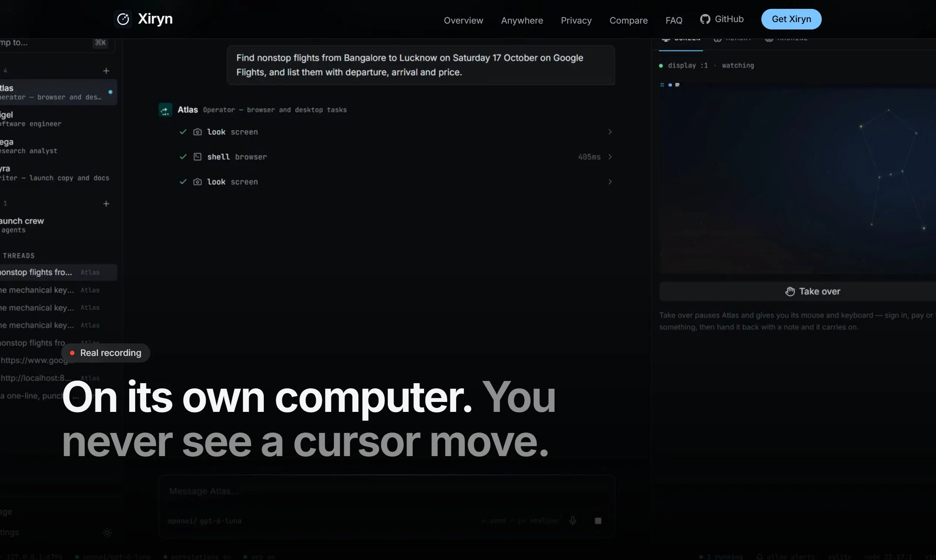Go to the Anywhere section link

tap(522, 20)
